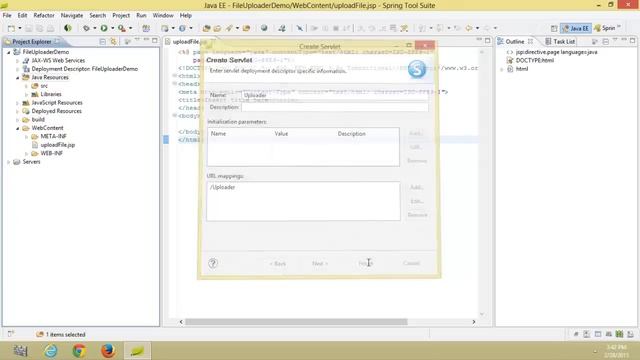Collapse all in Project Explorer
This screenshot has width=640, height=360.
pos(102,41)
